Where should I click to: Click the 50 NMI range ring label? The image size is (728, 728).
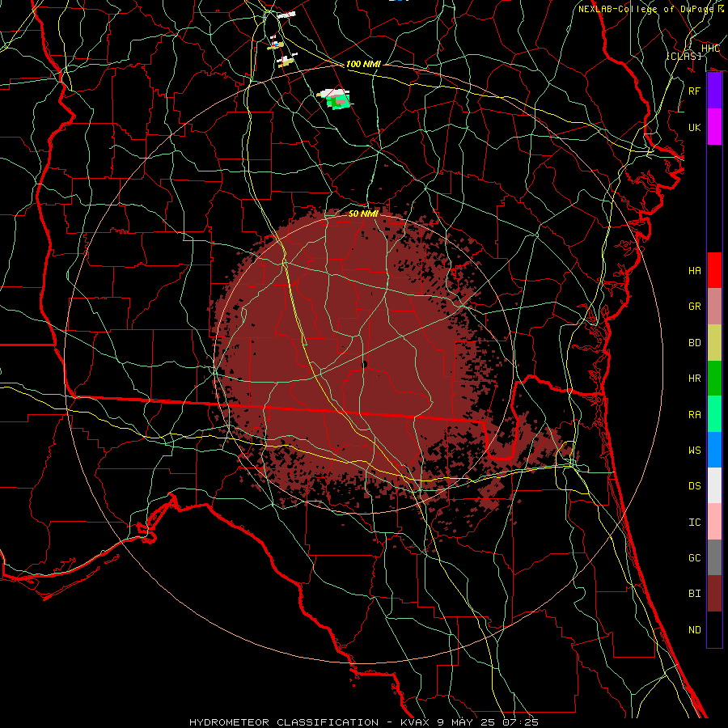[363, 214]
